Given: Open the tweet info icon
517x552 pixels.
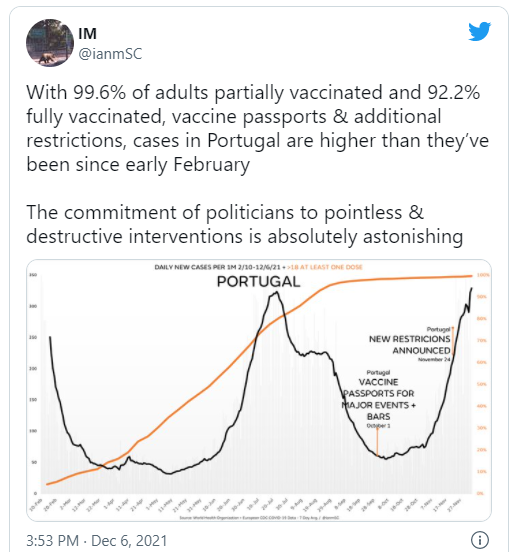Looking at the screenshot, I should 479,540.
